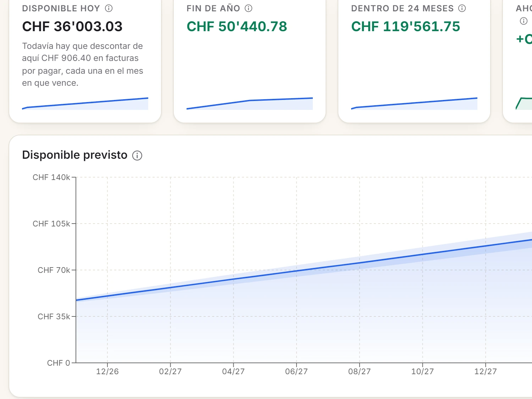Click the CHF 119'561.75 value

coord(406,27)
